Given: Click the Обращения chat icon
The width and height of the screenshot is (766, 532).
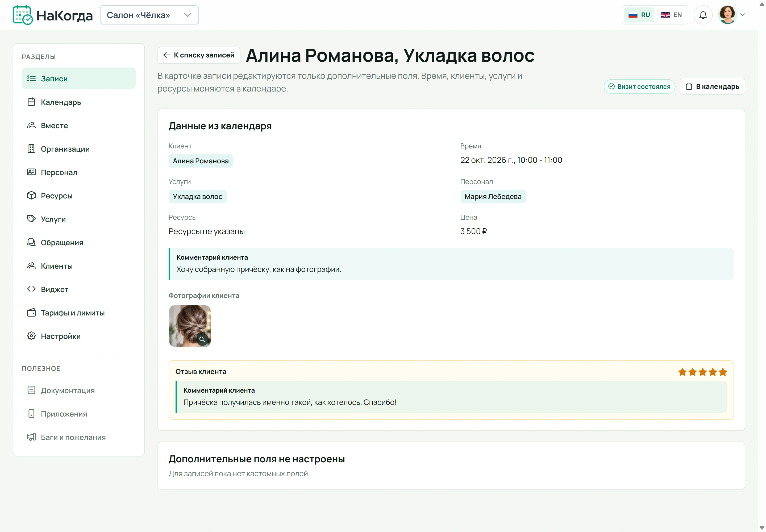Looking at the screenshot, I should point(31,242).
